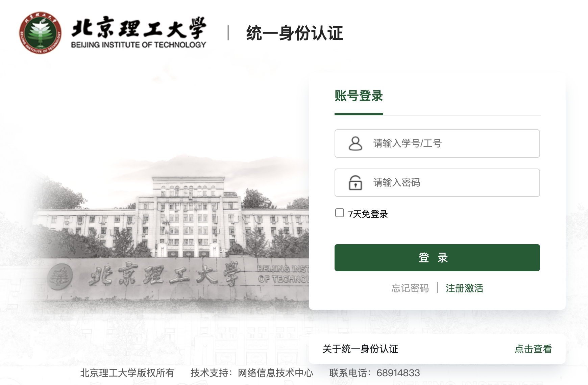Image resolution: width=588 pixels, height=385 pixels.
Task: Click the calligraphy 北京理工大学 header wordmark
Action: (x=139, y=27)
